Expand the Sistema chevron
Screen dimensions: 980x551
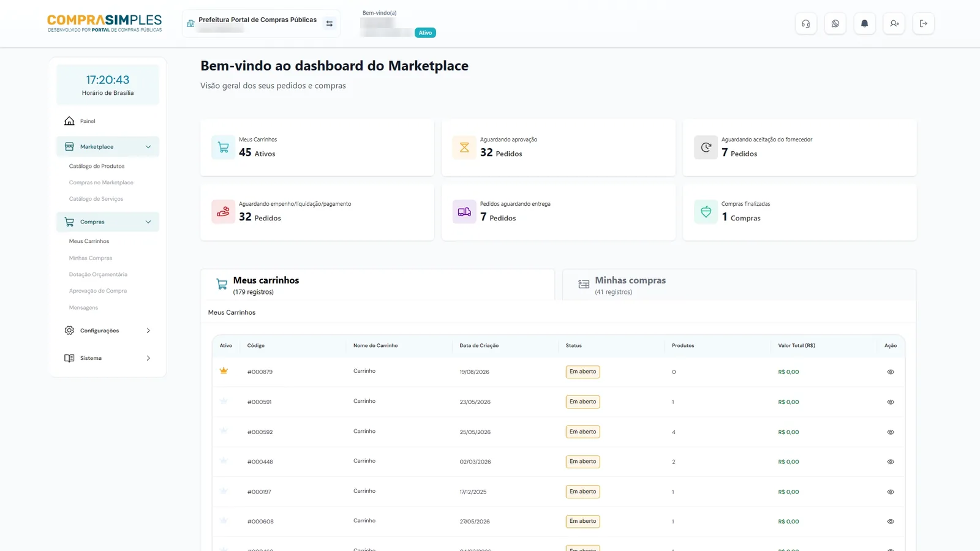click(148, 358)
